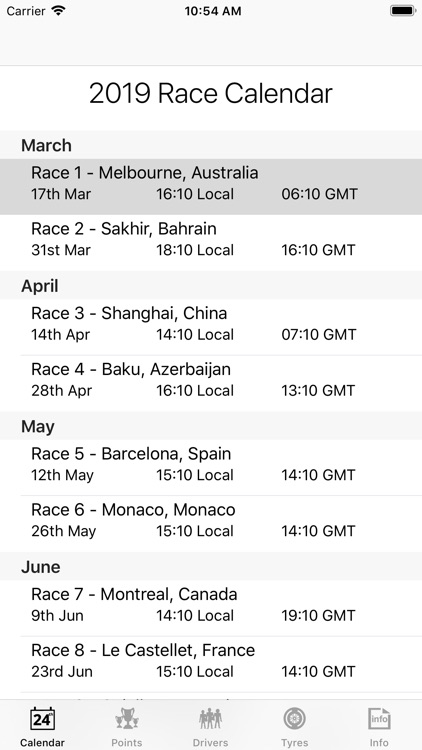Select Race 1 Melbourne, Australia row
The width and height of the screenshot is (422, 750).
click(211, 187)
